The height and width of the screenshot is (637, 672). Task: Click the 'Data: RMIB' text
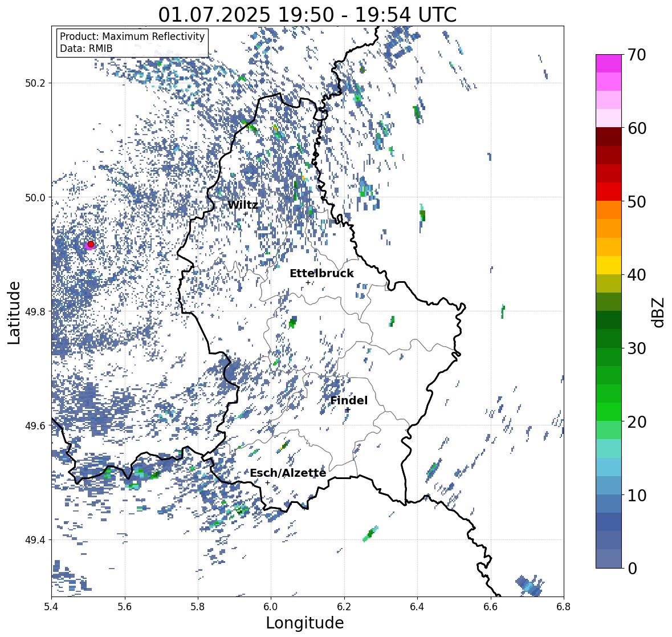(x=86, y=48)
